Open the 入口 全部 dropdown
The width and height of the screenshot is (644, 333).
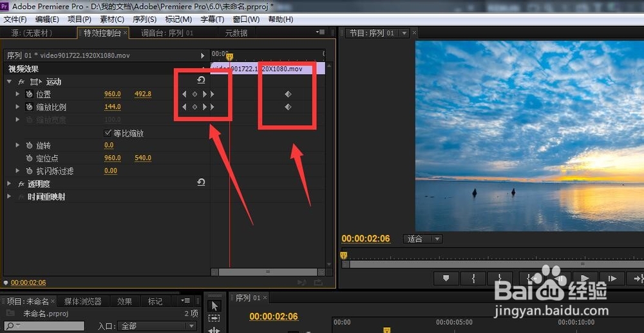point(157,326)
